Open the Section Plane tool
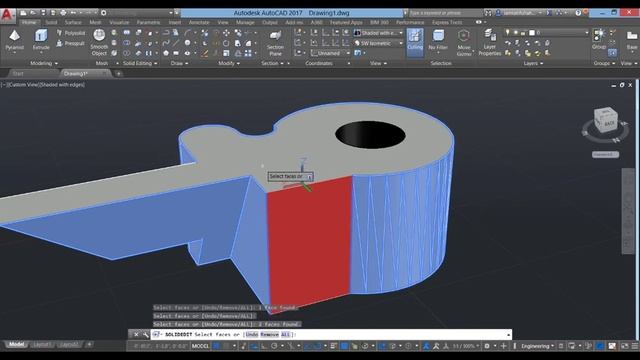This screenshot has width=640, height=360. pyautogui.click(x=275, y=42)
